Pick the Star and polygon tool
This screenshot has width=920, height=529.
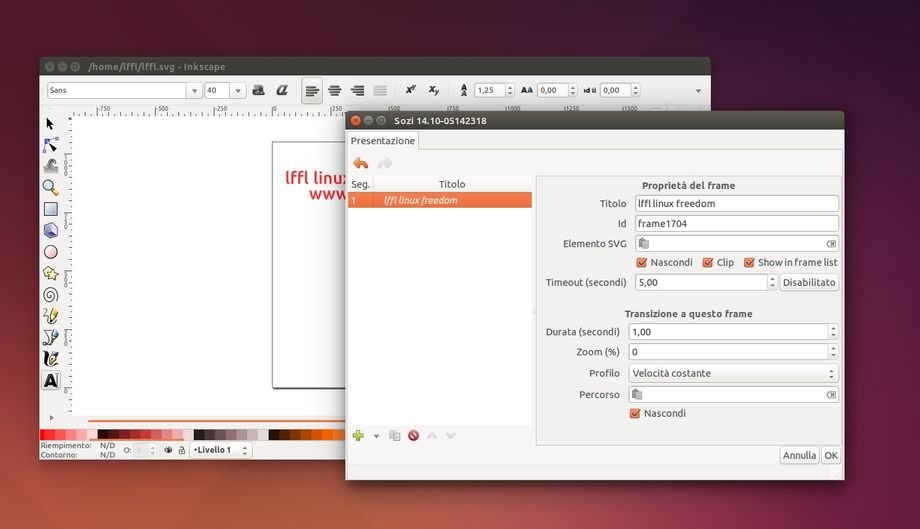(x=50, y=273)
